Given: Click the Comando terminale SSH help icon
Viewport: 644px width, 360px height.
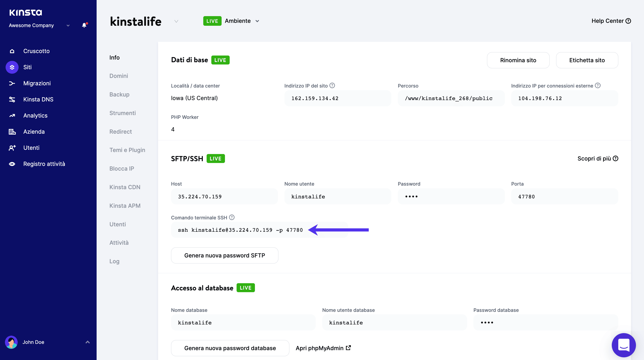Looking at the screenshot, I should coord(231,217).
